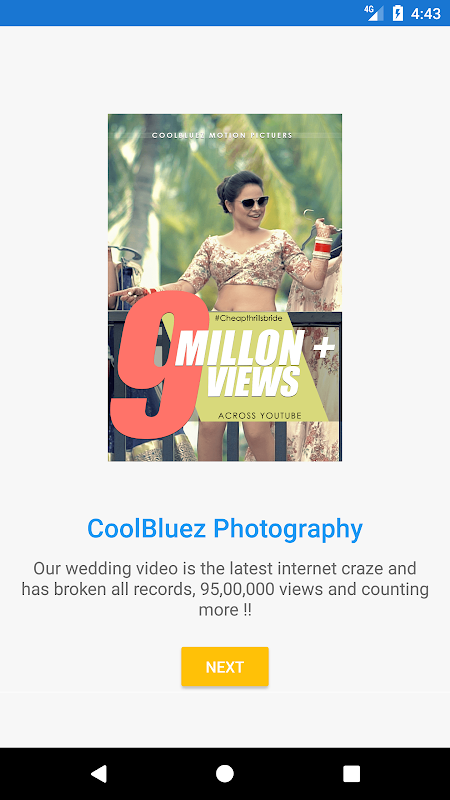Tap the ACROSS YOUTUBE caption
The height and width of the screenshot is (800, 450).
click(x=260, y=416)
